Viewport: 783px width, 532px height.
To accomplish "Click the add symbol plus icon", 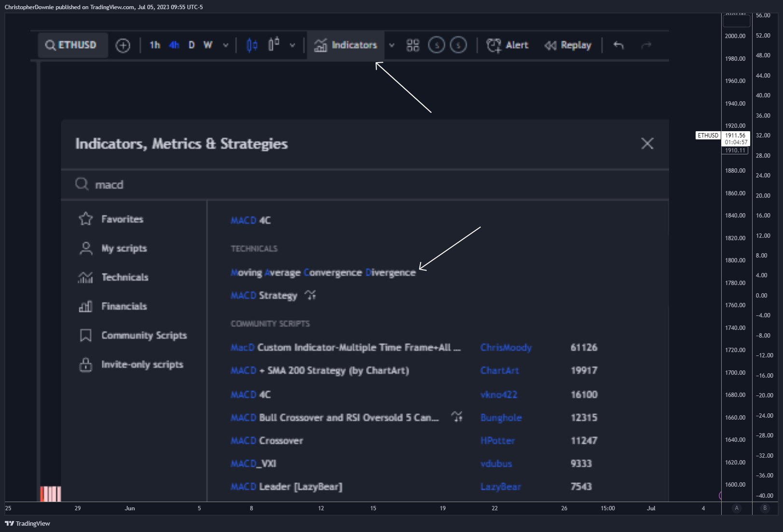I will pos(123,45).
